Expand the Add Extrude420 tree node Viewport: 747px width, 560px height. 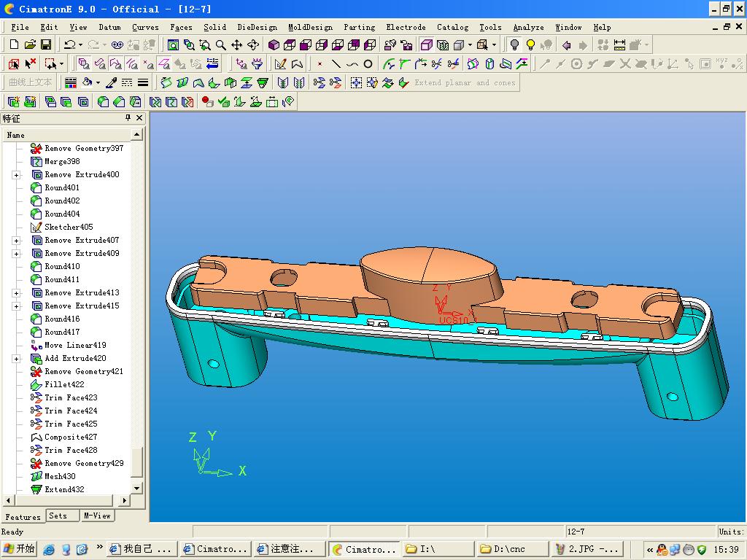[16, 359]
